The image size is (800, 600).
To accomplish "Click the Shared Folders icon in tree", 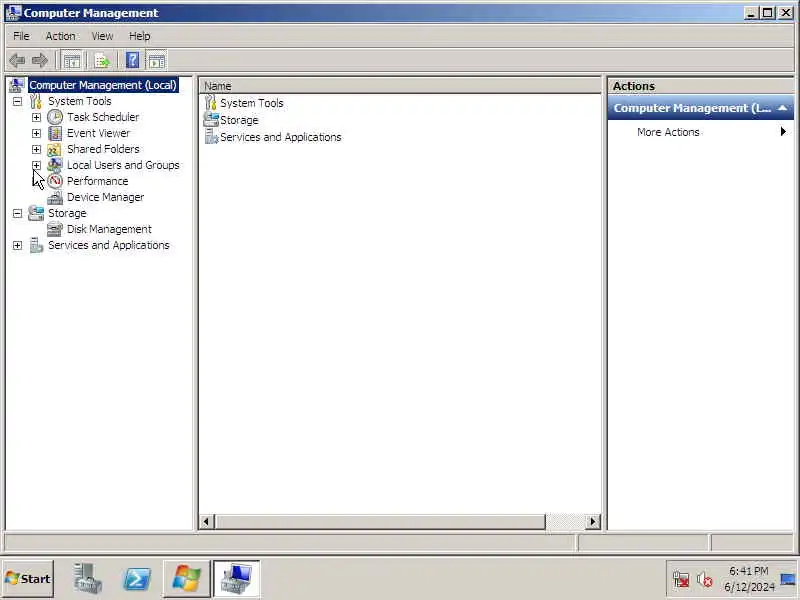I will [55, 149].
